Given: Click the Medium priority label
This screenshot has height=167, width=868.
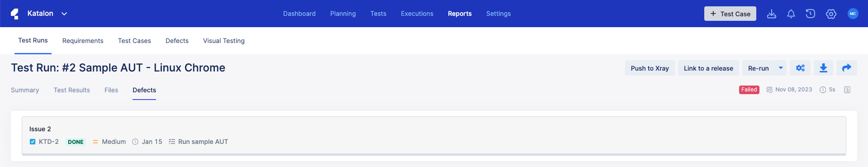Looking at the screenshot, I should pyautogui.click(x=114, y=142).
